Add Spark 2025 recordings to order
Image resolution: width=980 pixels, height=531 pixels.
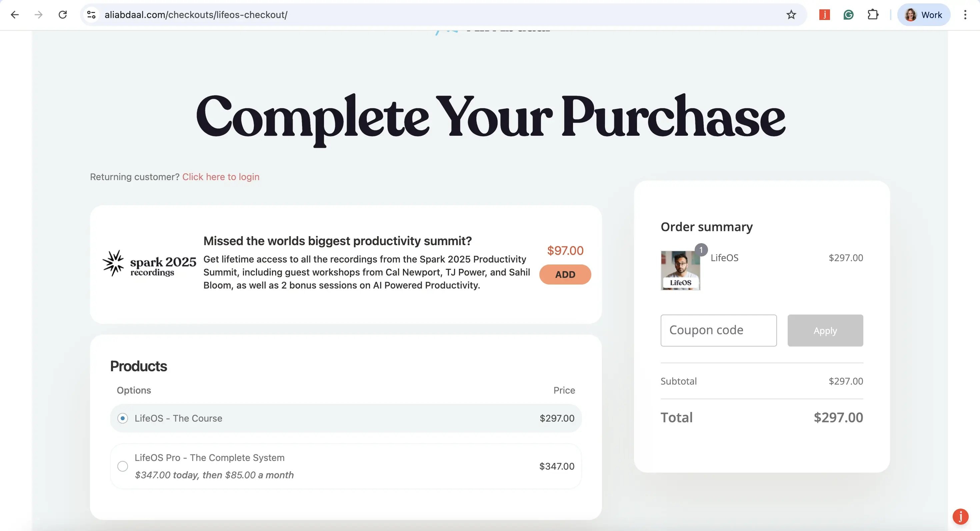click(x=565, y=275)
